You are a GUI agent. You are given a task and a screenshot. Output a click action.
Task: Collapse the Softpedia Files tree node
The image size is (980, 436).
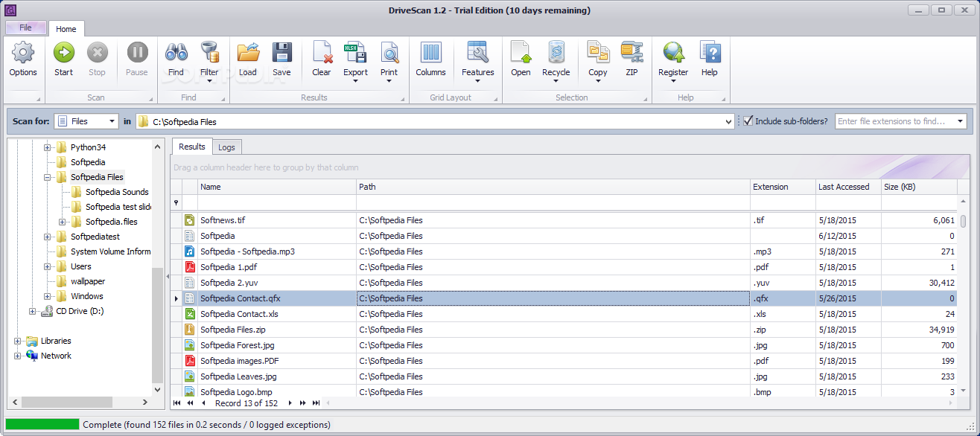[x=48, y=177]
